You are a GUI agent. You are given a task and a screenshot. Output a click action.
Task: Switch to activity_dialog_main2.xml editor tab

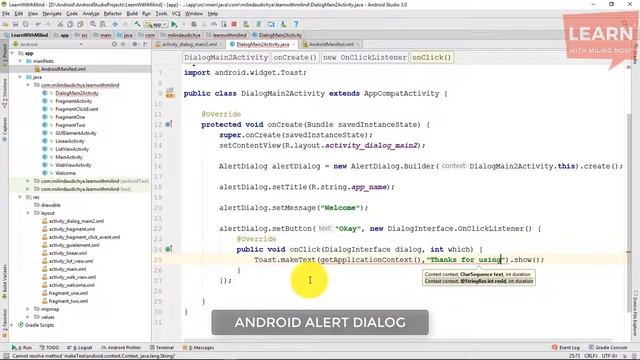tap(189, 44)
